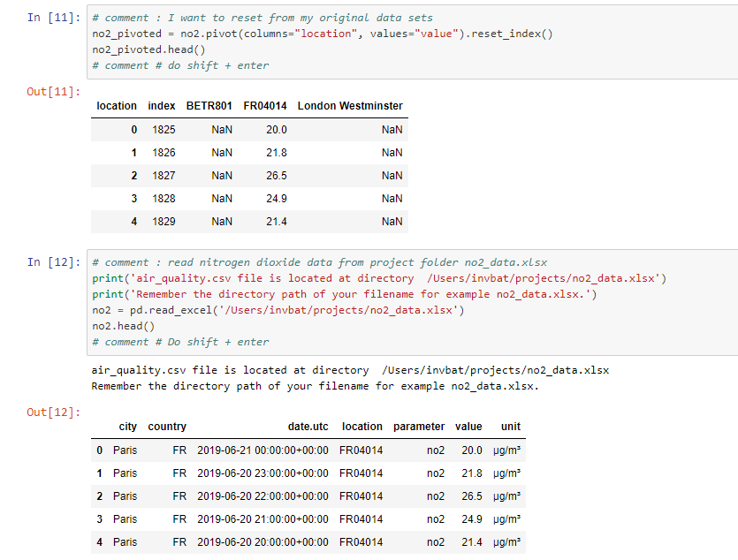The height and width of the screenshot is (560, 738).
Task: Click the pd.read_excel code line
Action: (278, 310)
